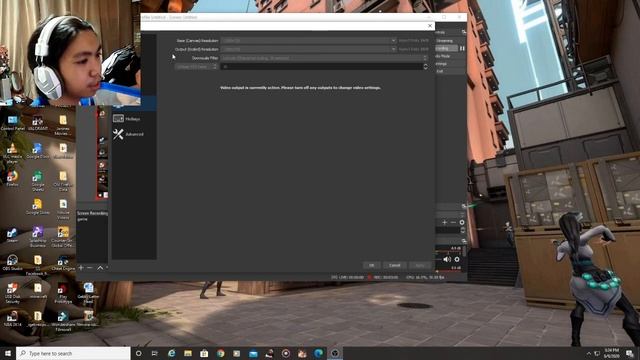Viewport: 640px width, 360px height.
Task: Click Studio Mode in OBS controls
Action: 450,56
